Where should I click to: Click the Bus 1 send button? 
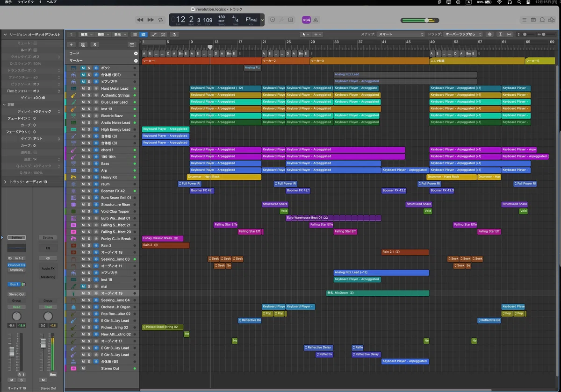pyautogui.click(x=14, y=284)
